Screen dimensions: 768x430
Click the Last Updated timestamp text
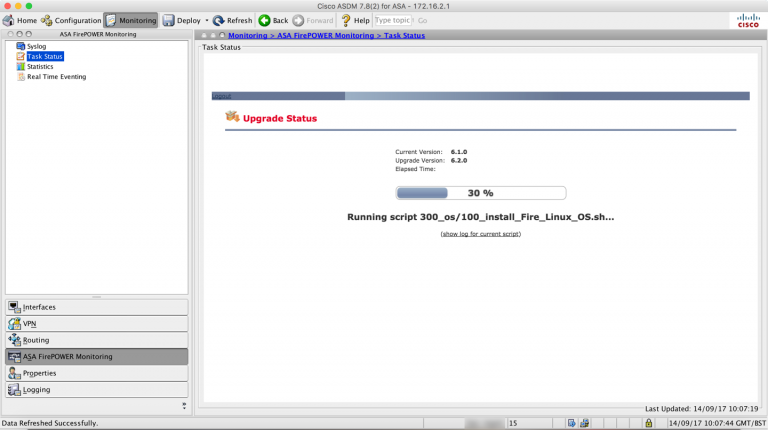(x=701, y=408)
